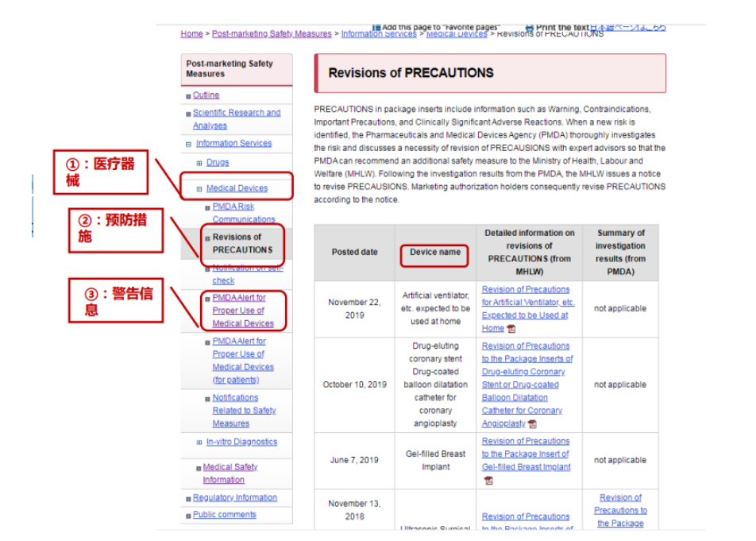
Task: Open Medical Safety Information sidebar link
Action: (x=229, y=473)
